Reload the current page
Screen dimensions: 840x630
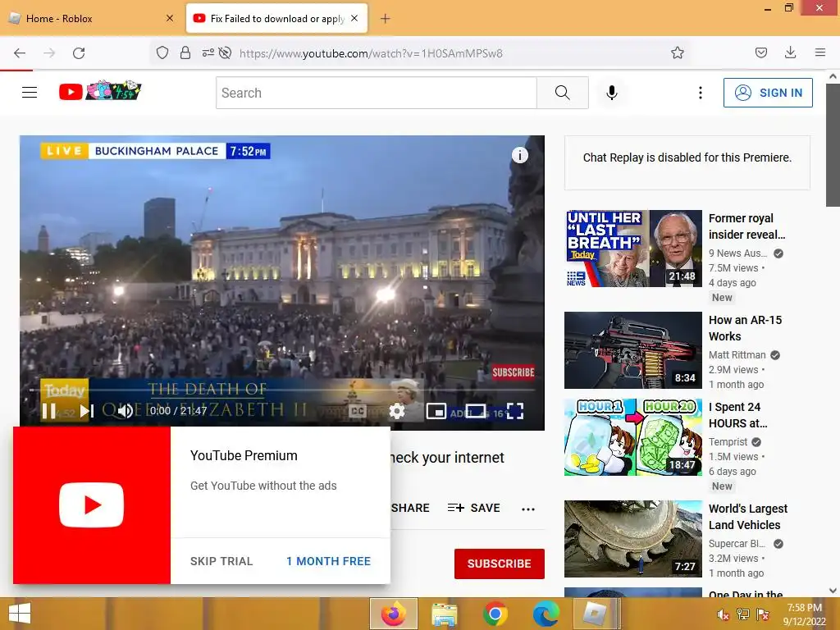[x=79, y=53]
